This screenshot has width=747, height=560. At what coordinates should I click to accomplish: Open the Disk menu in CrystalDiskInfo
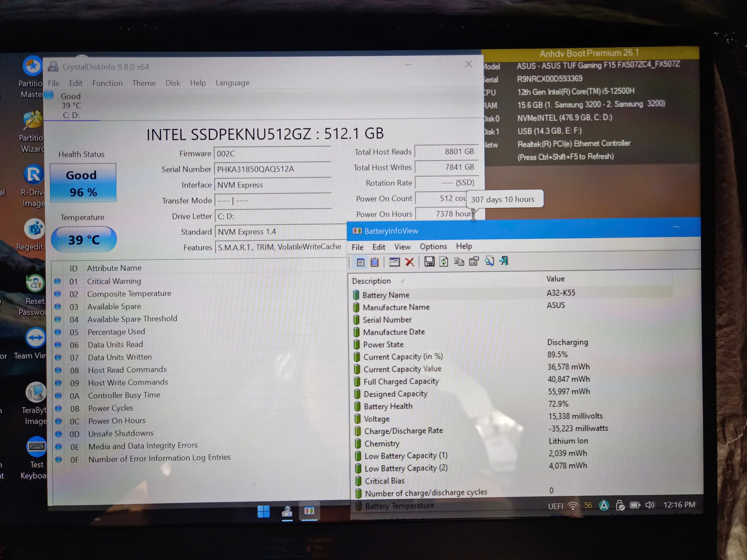[x=173, y=83]
